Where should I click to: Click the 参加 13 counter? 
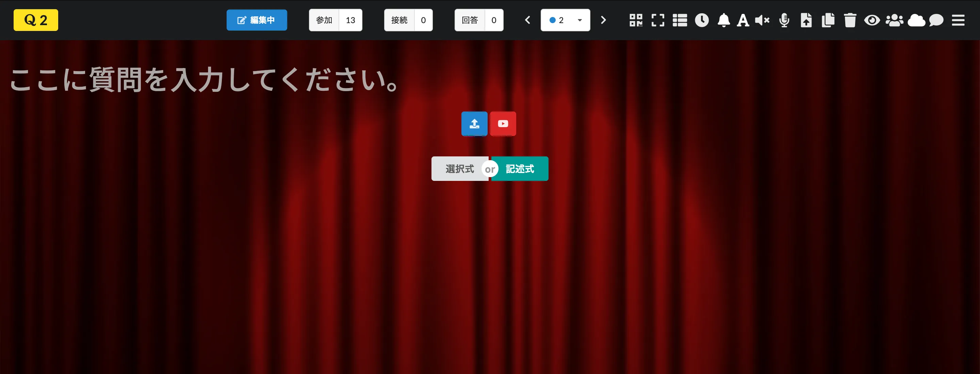336,20
